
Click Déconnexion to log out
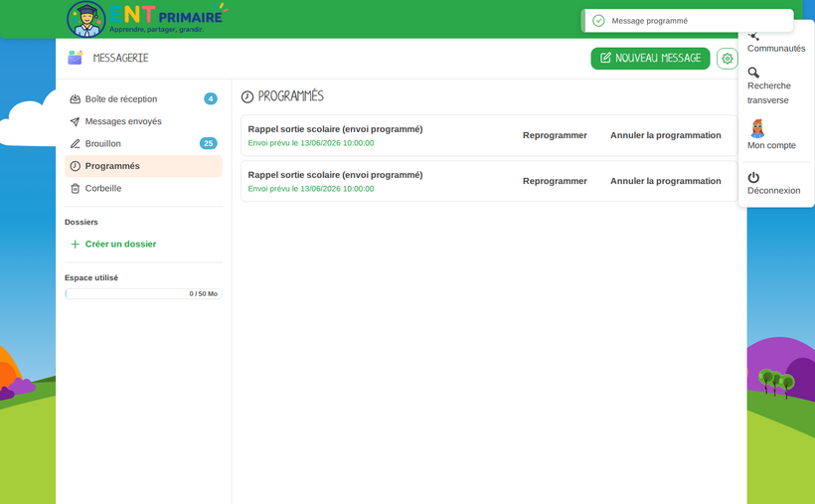point(773,190)
